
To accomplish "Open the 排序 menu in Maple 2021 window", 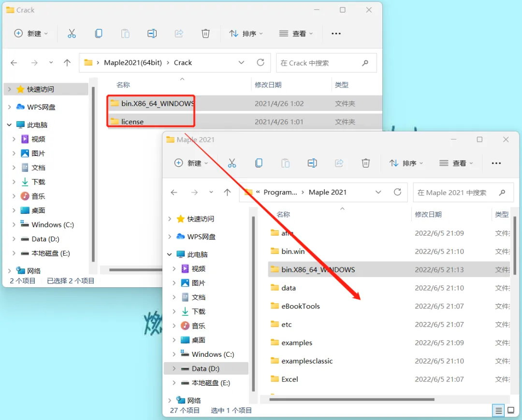I will (x=406, y=163).
